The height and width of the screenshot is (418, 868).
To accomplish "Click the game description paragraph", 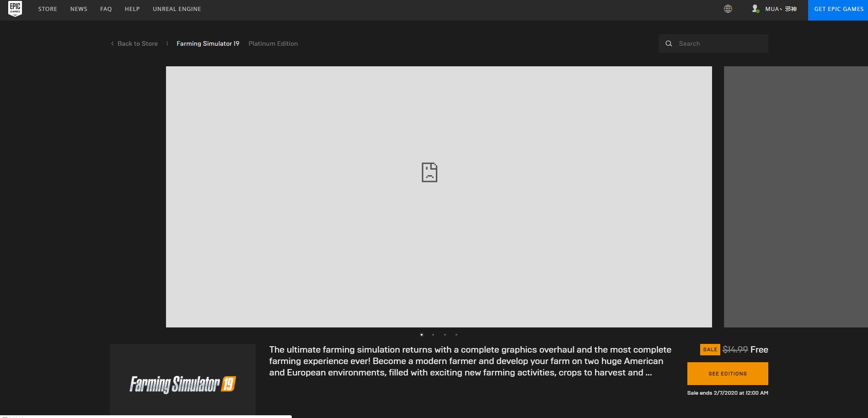I will (470, 361).
